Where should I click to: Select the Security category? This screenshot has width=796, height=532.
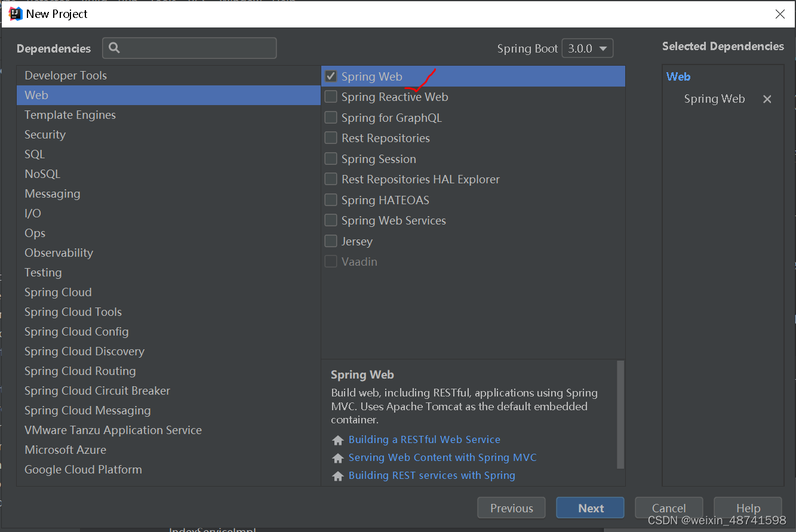click(x=168, y=134)
